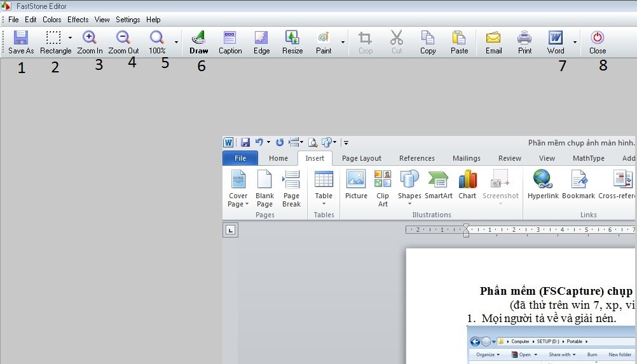Open the Resize tool
637x364 pixels.
point(292,42)
